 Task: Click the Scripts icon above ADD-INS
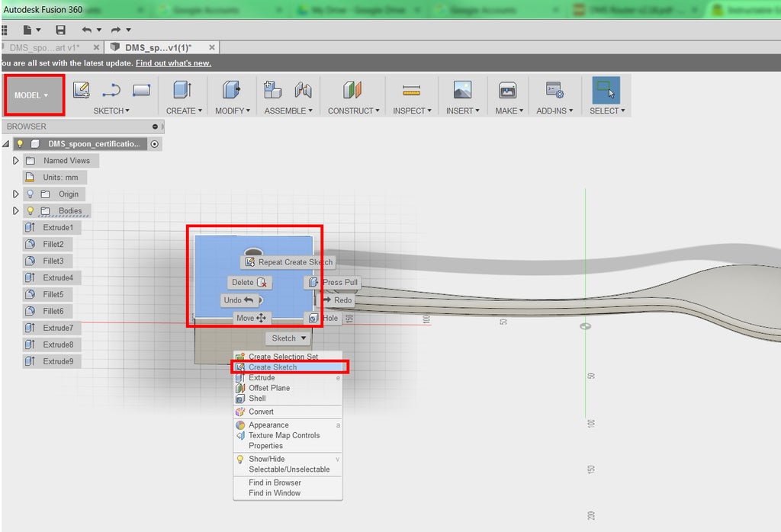[554, 90]
